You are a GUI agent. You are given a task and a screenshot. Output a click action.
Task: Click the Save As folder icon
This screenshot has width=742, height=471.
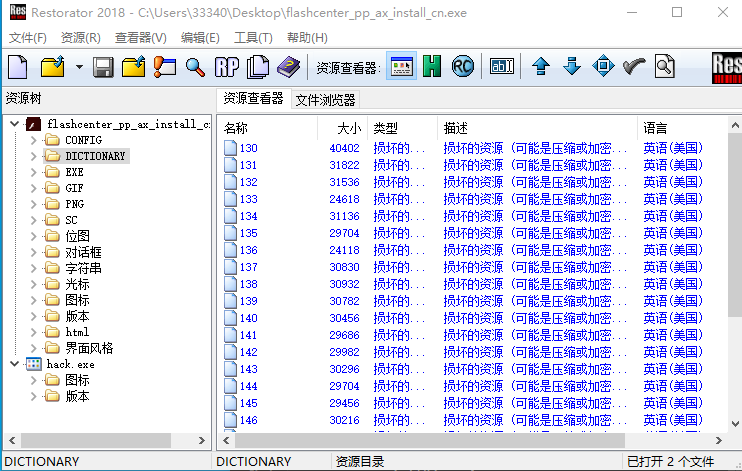(x=133, y=67)
